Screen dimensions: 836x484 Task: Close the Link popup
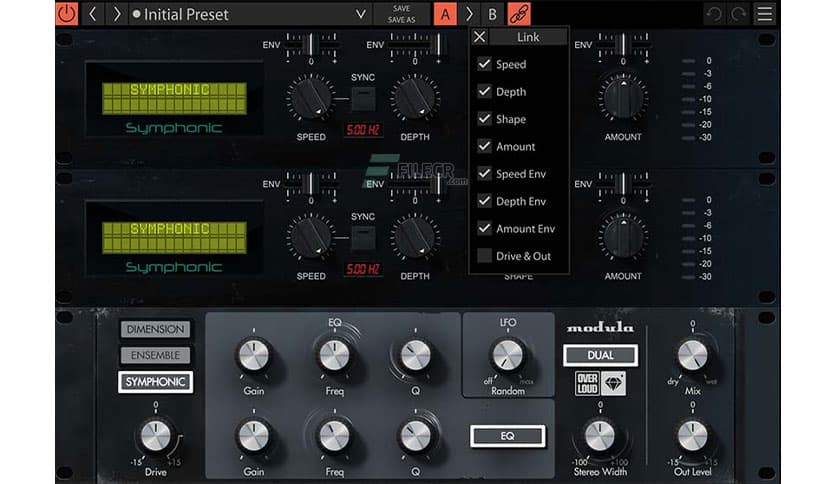coord(479,37)
